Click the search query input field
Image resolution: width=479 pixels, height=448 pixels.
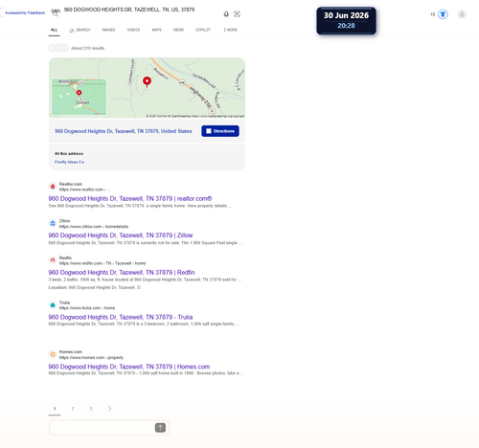[129, 10]
